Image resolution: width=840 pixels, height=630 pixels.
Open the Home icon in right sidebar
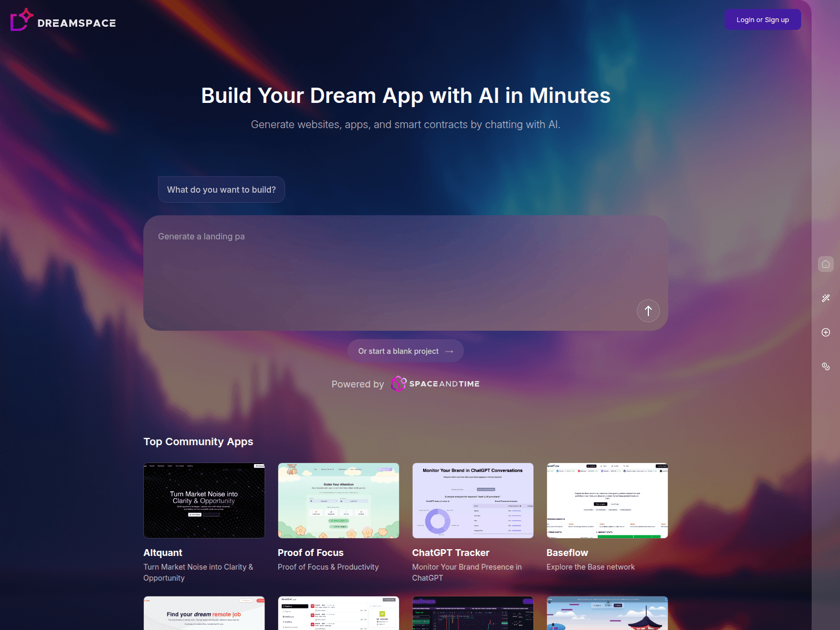pos(826,264)
